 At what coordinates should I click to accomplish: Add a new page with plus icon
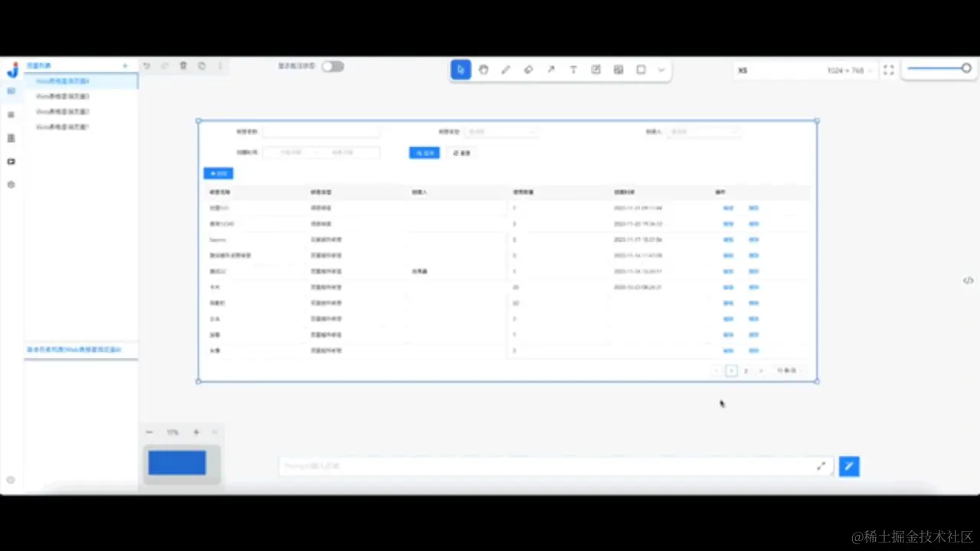pos(126,66)
